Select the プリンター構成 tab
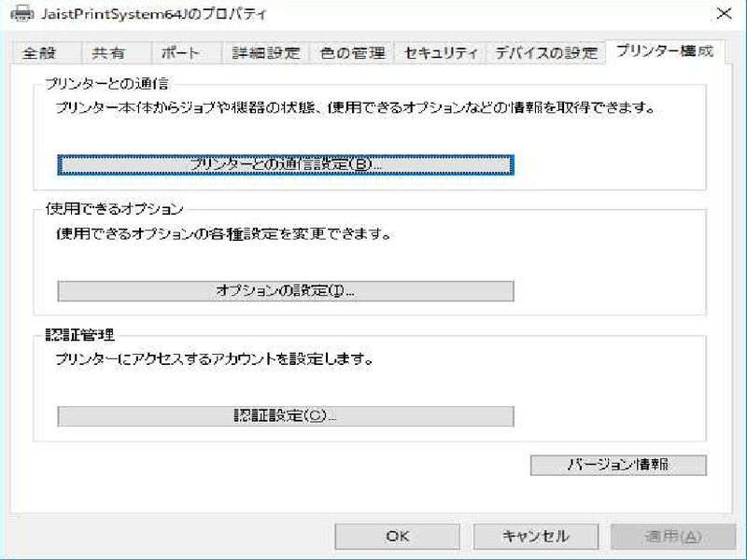Screen dimensions: 747x560 (665, 51)
